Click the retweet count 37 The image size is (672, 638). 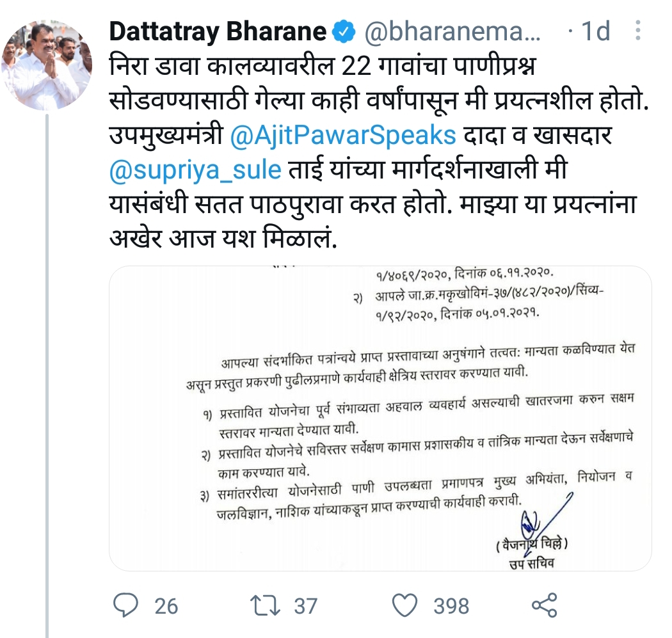point(305,606)
